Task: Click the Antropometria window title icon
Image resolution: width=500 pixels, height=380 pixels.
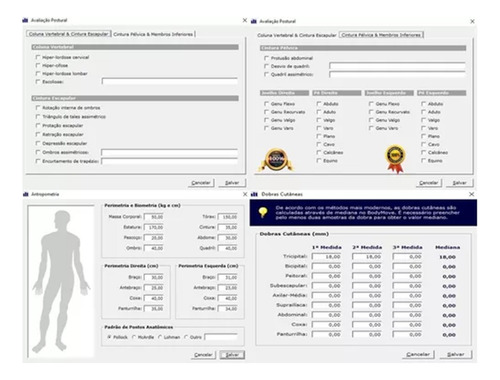Action: pyautogui.click(x=25, y=194)
